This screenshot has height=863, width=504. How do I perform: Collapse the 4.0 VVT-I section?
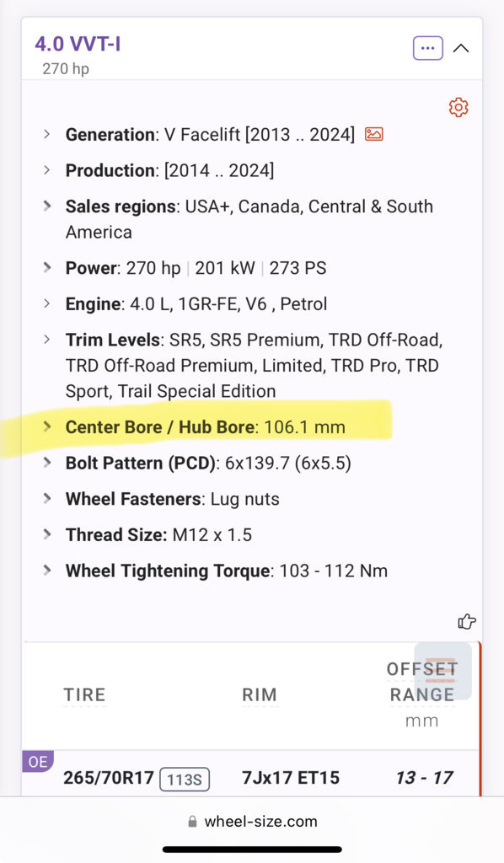tap(461, 48)
